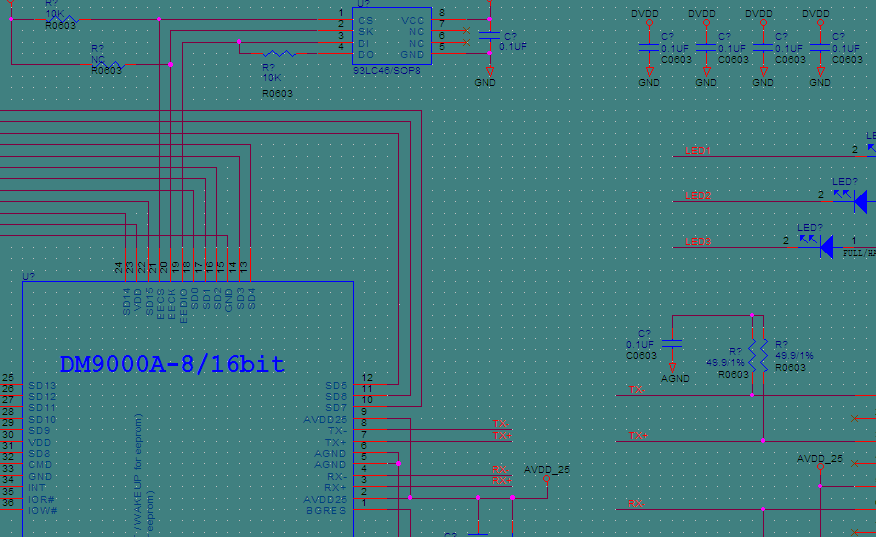
Task: Select the NC resistor symbol at top left
Action: pyautogui.click(x=106, y=63)
